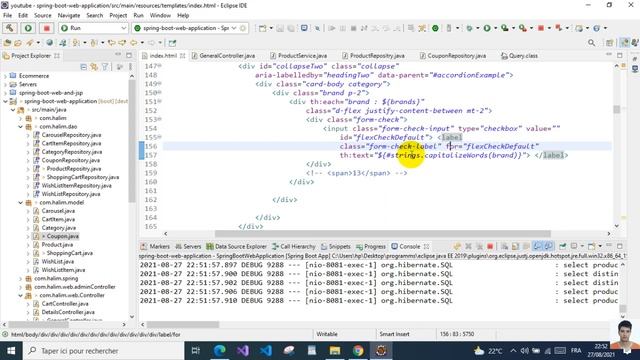The image size is (640, 360).
Task: Open the Back history dropdown arrow
Action: (142, 42)
